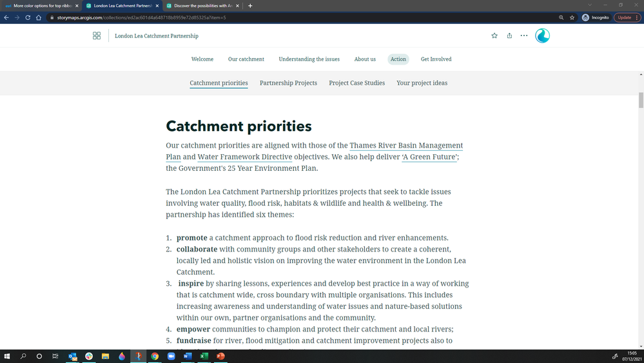
Task: Go back with the browser back arrow
Action: [x=6, y=17]
